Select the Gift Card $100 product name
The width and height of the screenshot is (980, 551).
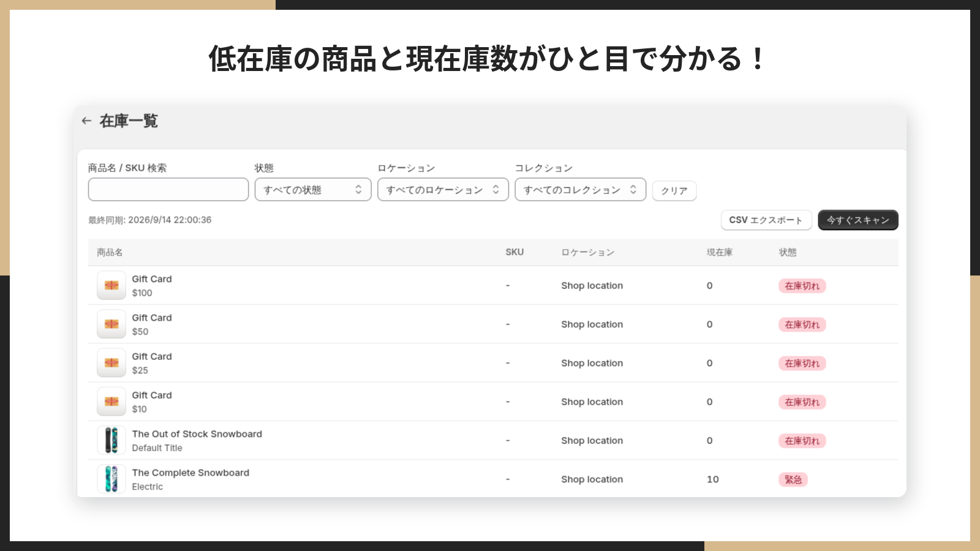[152, 279]
